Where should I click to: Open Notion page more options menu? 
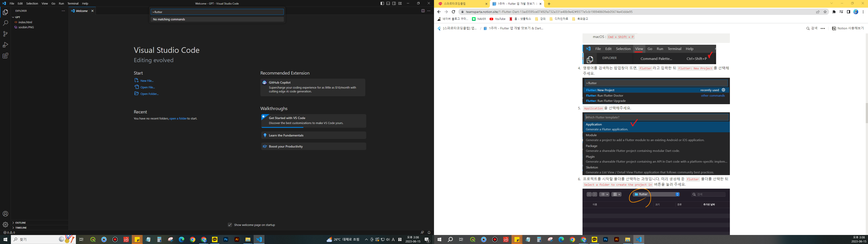pos(823,29)
